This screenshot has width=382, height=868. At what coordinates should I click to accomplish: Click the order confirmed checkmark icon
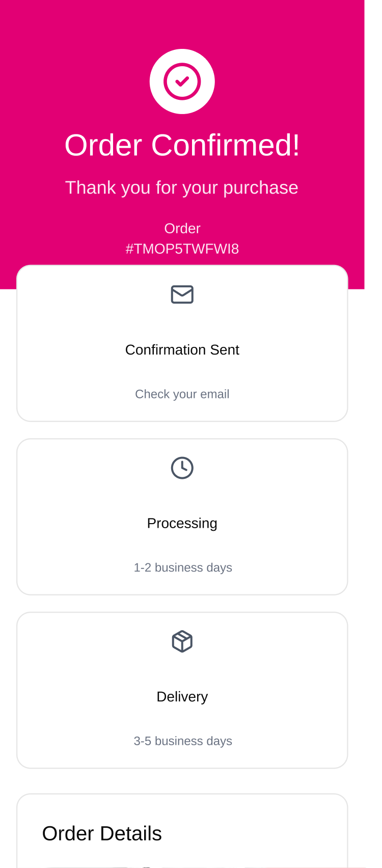182,82
